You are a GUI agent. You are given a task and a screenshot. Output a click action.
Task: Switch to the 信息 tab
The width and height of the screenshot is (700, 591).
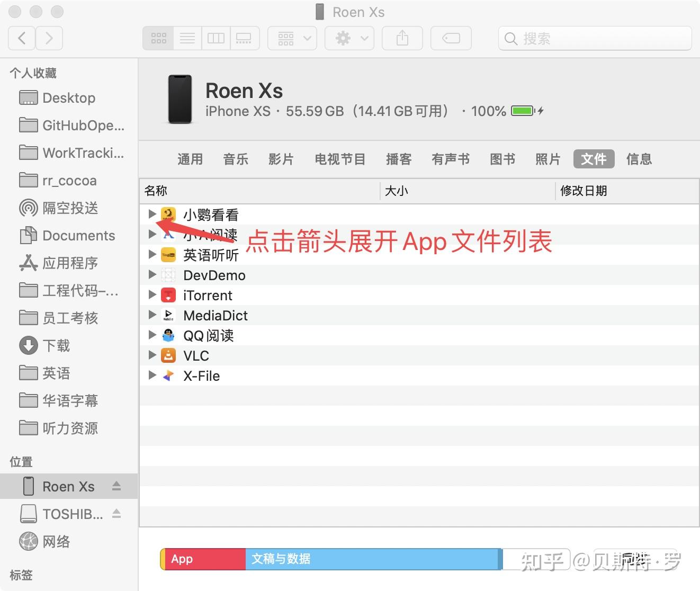tap(639, 159)
